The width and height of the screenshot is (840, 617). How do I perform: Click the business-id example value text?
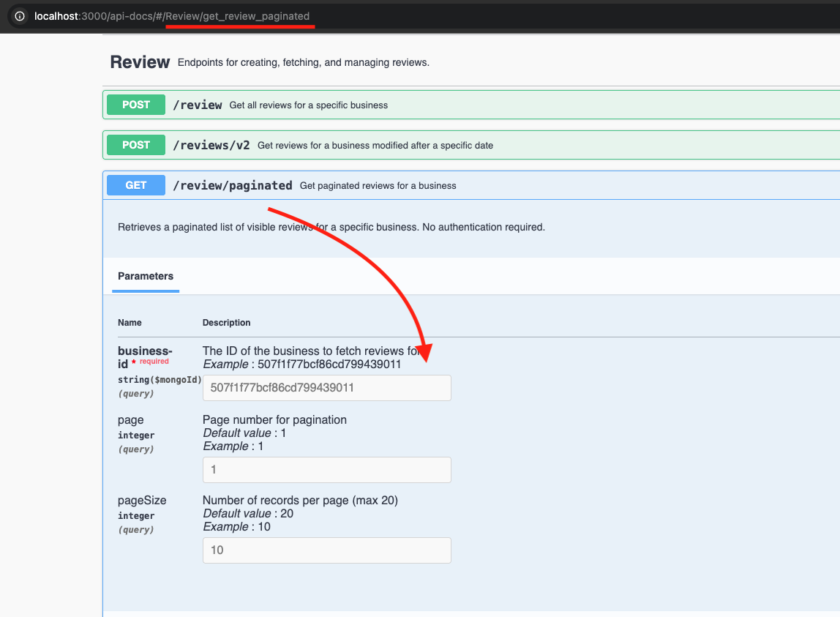point(329,364)
